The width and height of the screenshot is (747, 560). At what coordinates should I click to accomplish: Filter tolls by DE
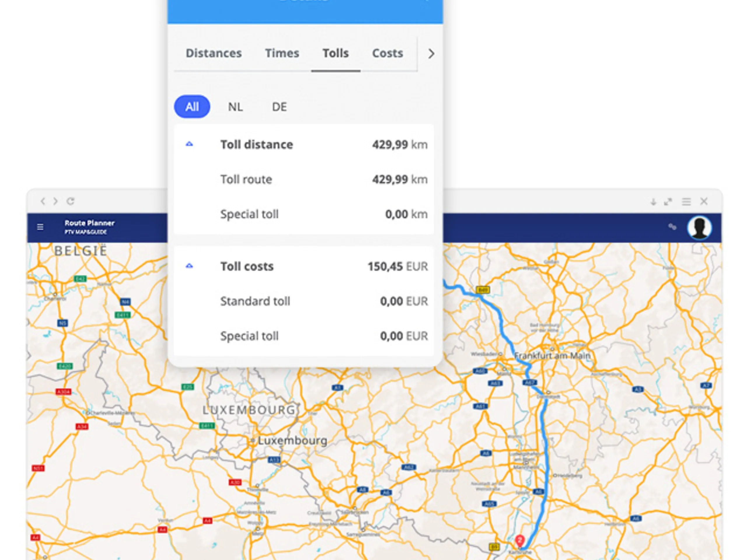point(279,107)
